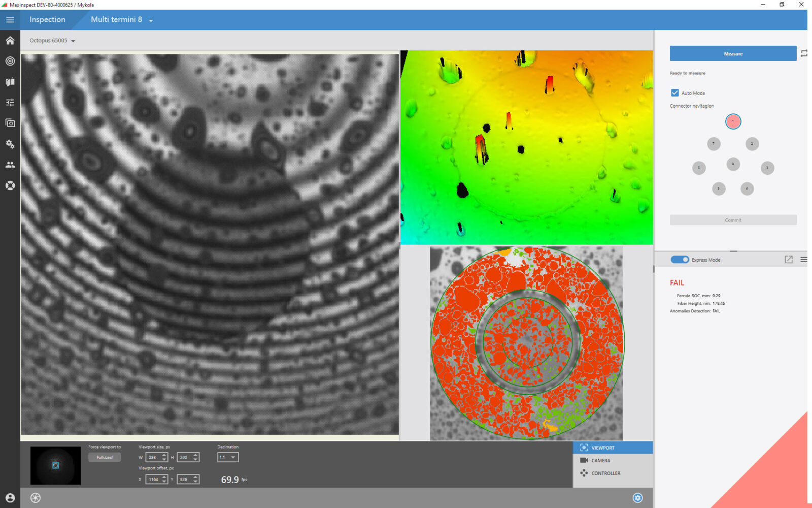Open the users management icon in sidebar

10,164
